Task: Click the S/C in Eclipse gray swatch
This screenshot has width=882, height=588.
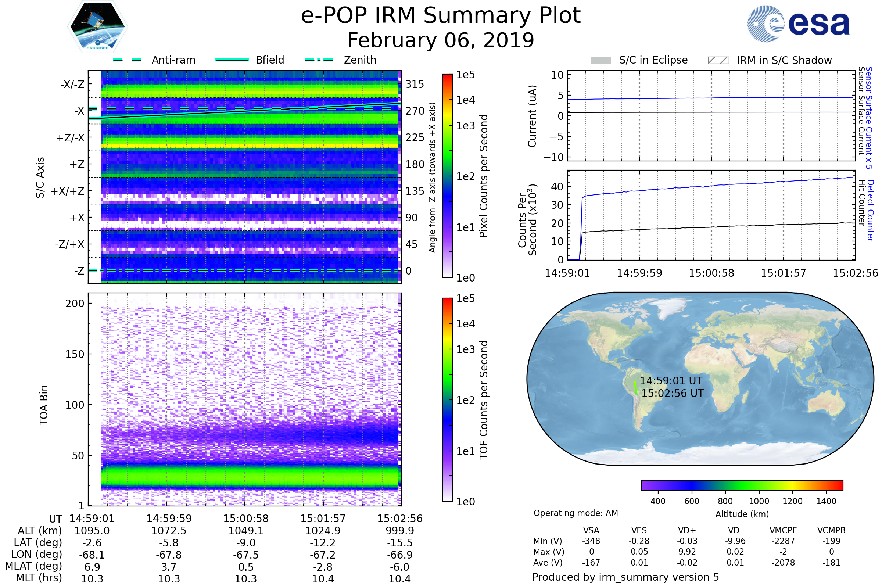Action: [x=600, y=60]
